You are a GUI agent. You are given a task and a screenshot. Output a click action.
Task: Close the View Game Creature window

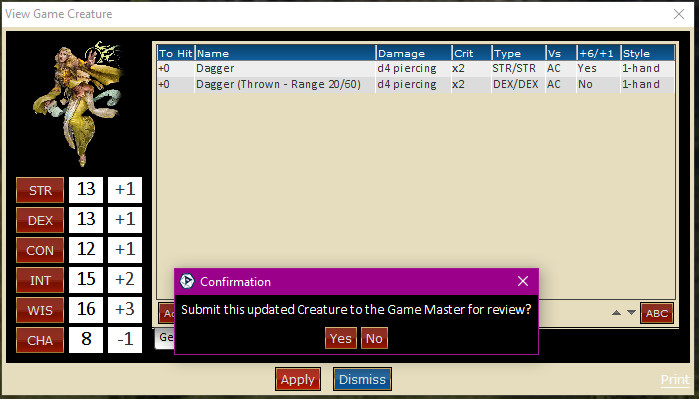click(x=679, y=14)
